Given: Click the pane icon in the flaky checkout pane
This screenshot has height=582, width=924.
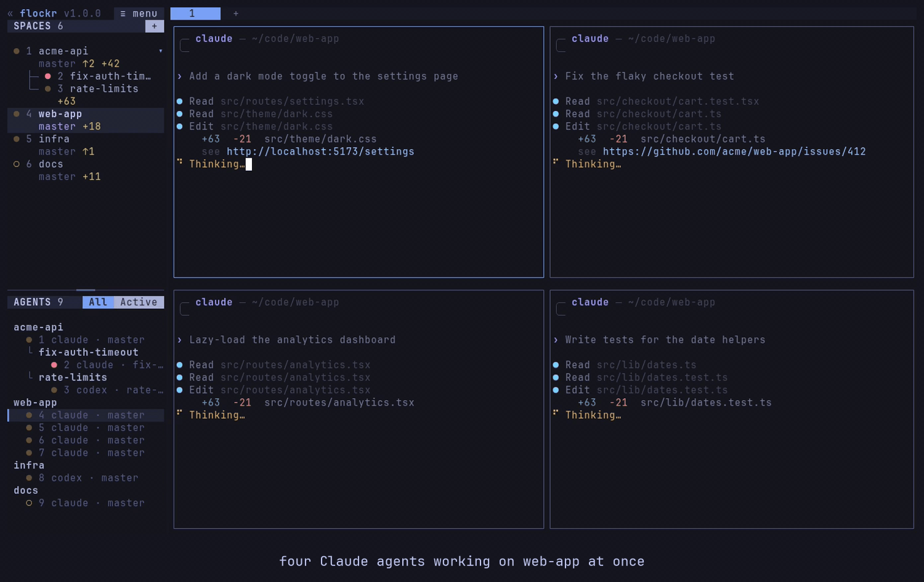Looking at the screenshot, I should click(x=561, y=45).
